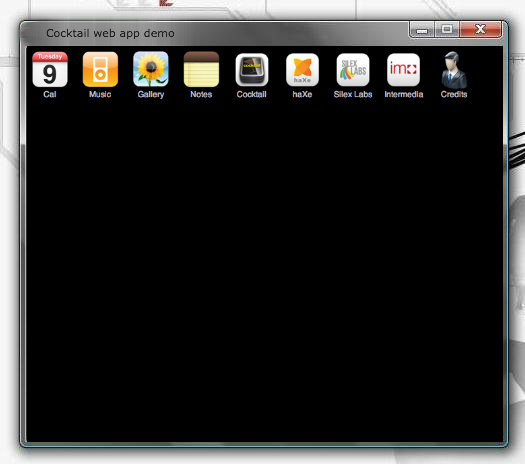The image size is (525, 464).
Task: Open the Cal calendar icon showing Tuesday 9
Action: point(50,70)
